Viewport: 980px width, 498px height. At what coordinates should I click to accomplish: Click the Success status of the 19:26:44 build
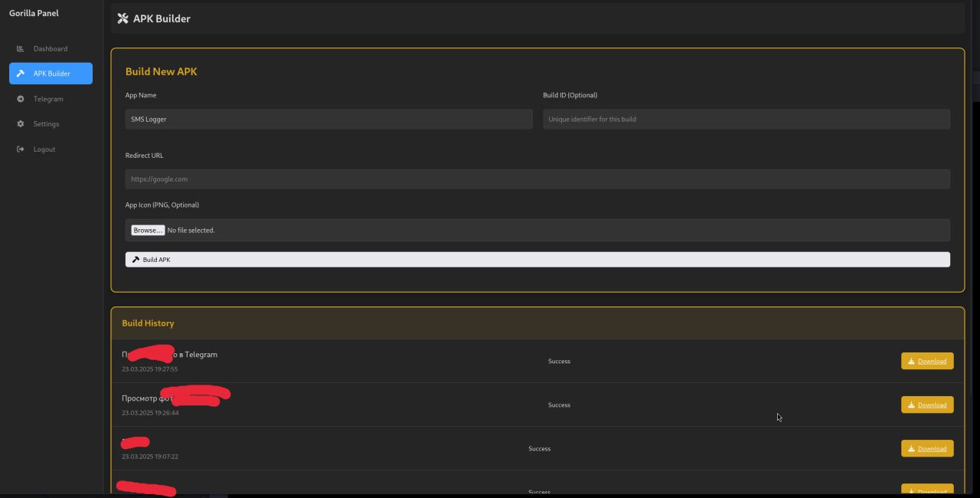click(559, 405)
